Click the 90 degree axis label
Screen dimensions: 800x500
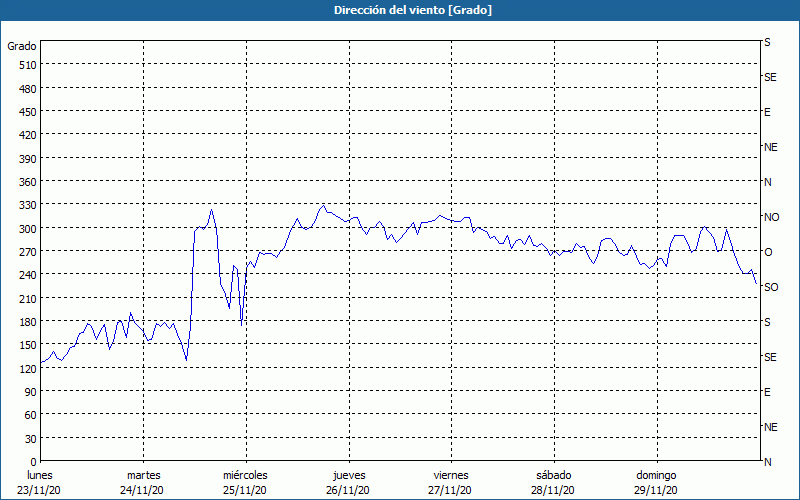31,392
